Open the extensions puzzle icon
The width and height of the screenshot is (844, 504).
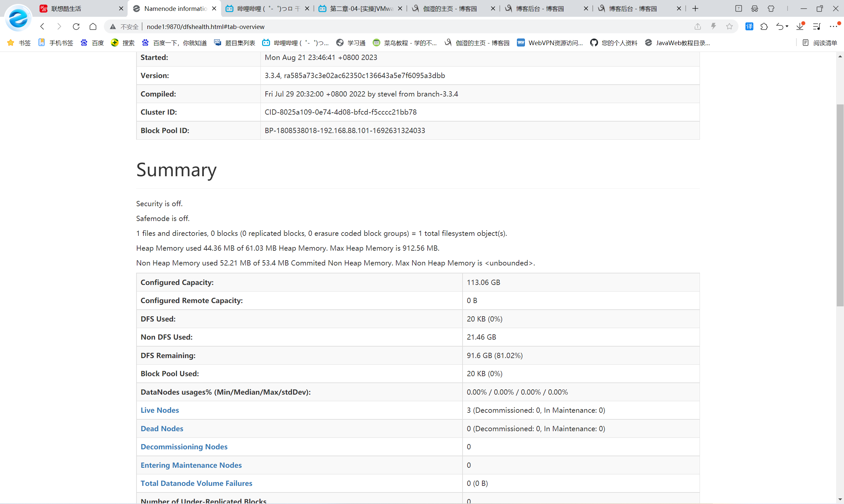pyautogui.click(x=764, y=26)
